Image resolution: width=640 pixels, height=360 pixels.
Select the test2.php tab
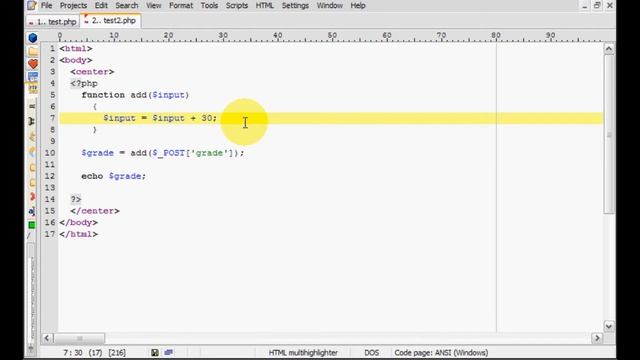(x=111, y=20)
